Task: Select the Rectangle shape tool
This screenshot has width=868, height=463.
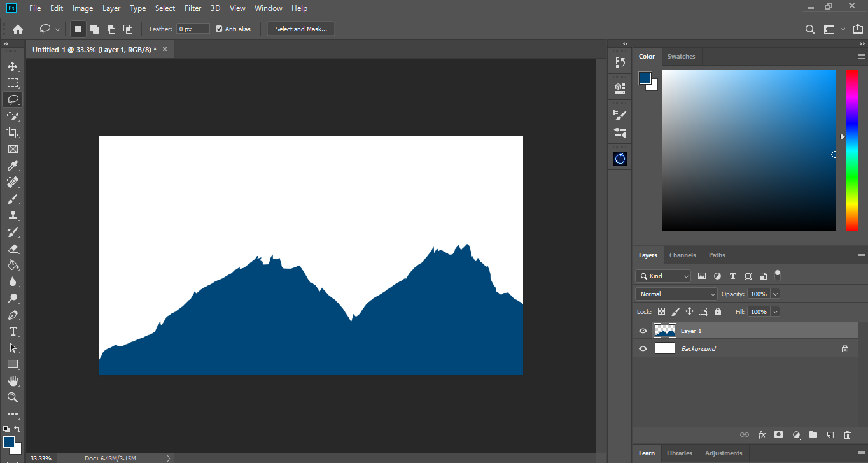Action: 13,364
